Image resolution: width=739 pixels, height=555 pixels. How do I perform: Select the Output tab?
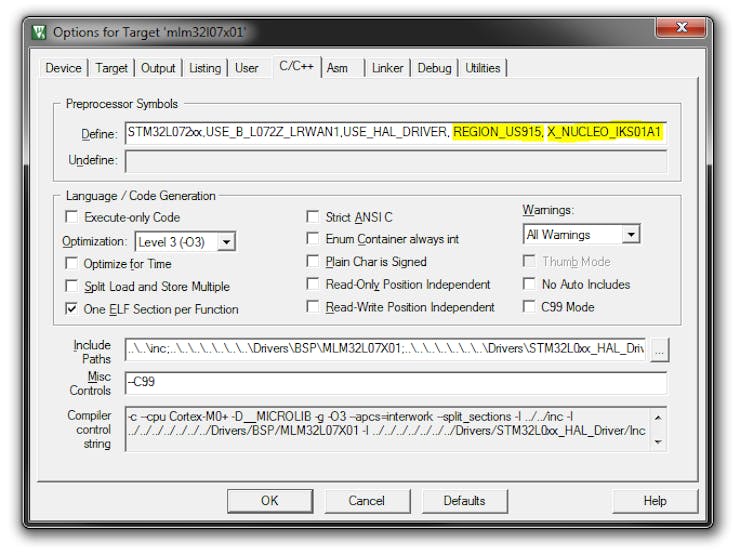pos(158,68)
